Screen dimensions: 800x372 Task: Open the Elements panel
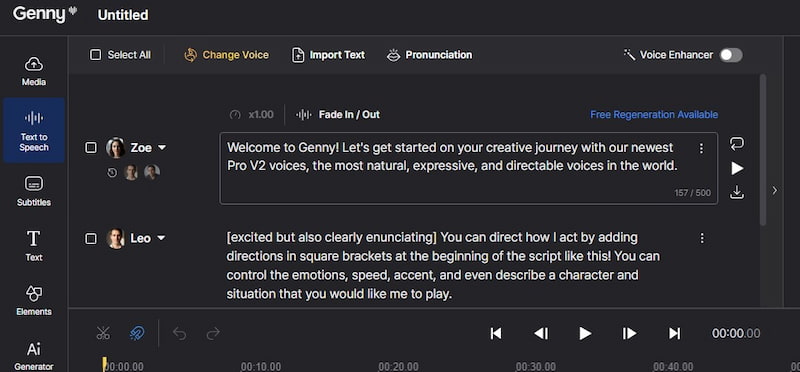coord(34,301)
